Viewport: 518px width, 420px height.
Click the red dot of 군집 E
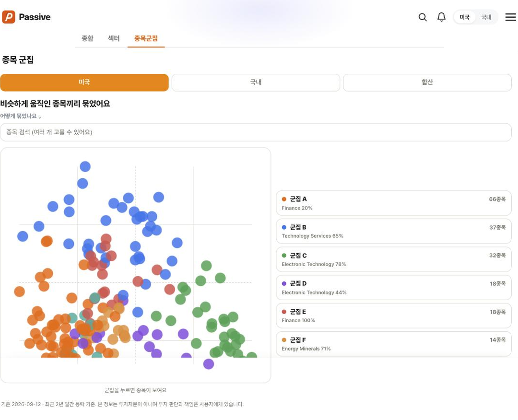coord(284,312)
